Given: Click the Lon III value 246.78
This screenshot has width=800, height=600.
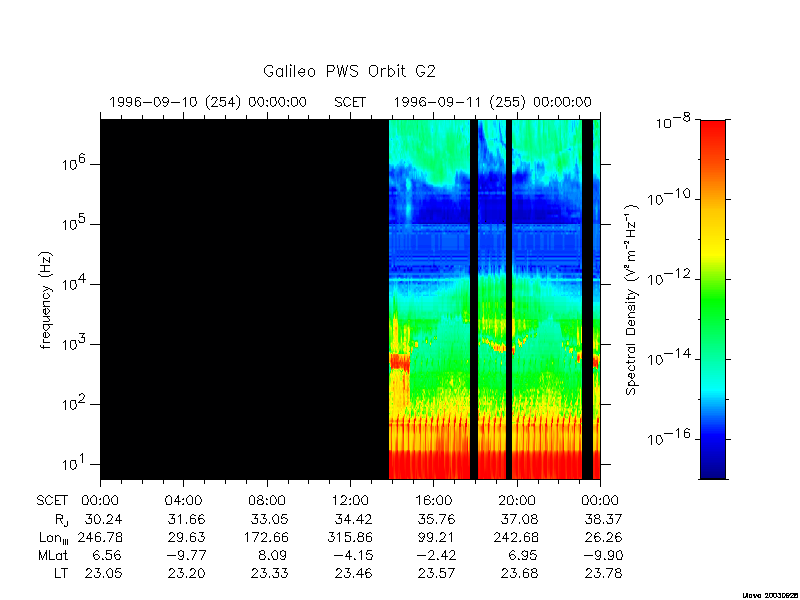Looking at the screenshot, I should [100, 537].
